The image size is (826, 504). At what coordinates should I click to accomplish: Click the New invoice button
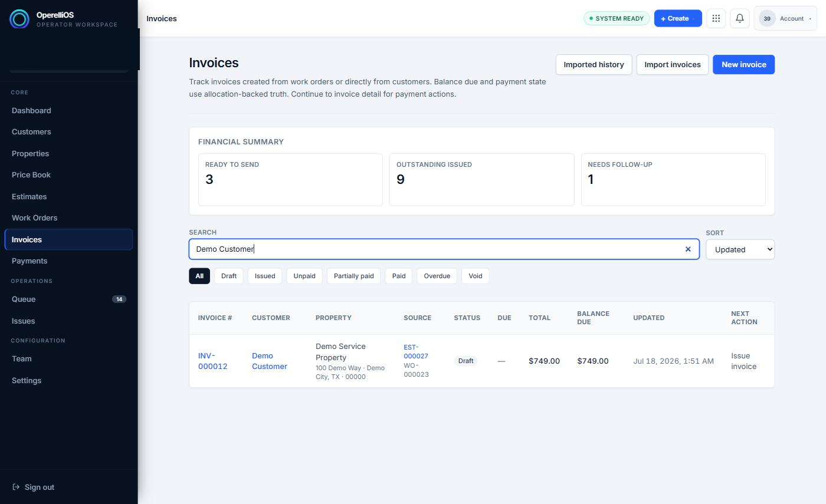click(743, 65)
